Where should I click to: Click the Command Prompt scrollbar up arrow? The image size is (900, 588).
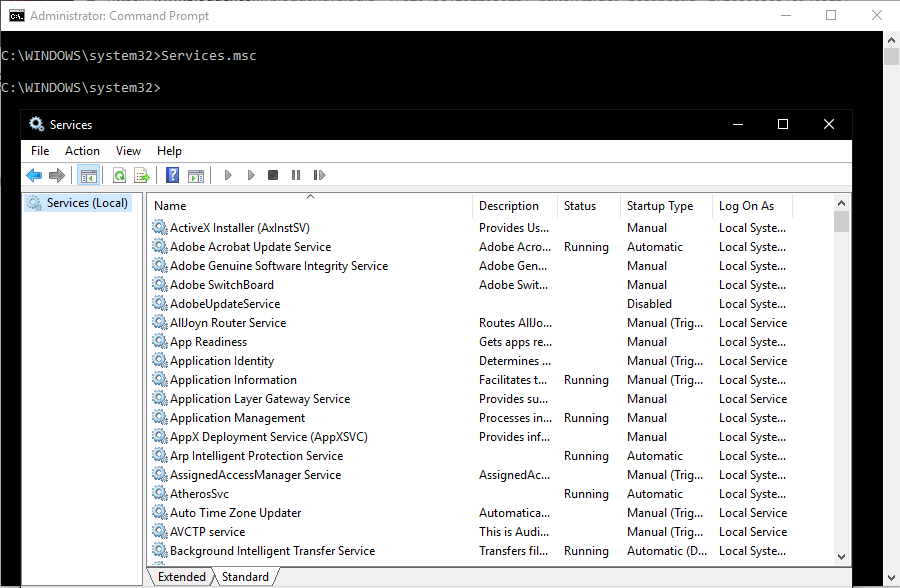pos(891,40)
